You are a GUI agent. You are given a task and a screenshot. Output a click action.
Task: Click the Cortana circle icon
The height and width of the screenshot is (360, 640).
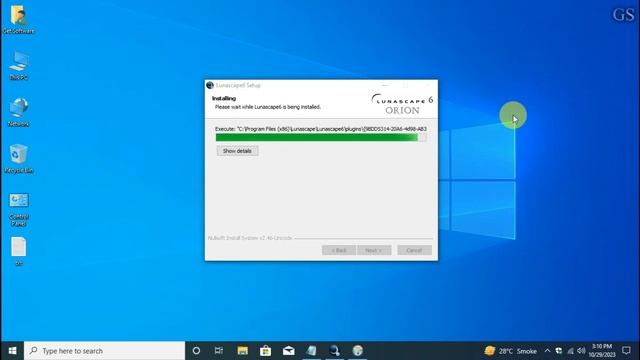(x=196, y=351)
